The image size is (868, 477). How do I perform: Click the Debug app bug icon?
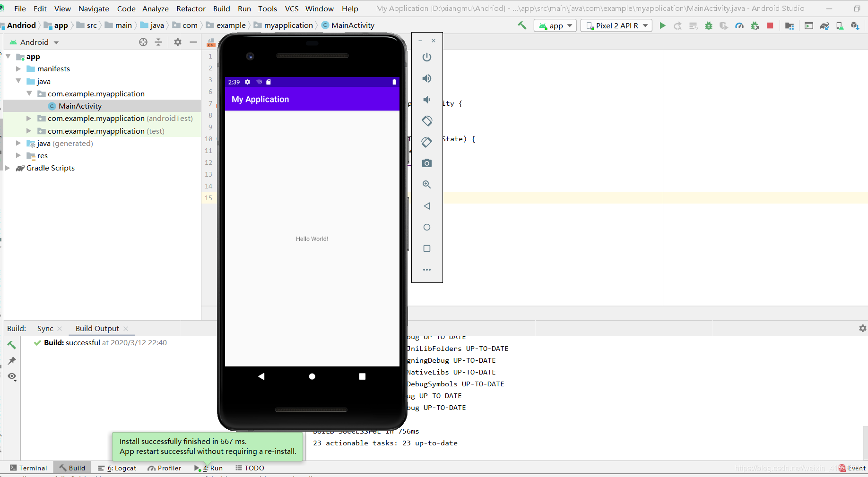click(x=708, y=26)
